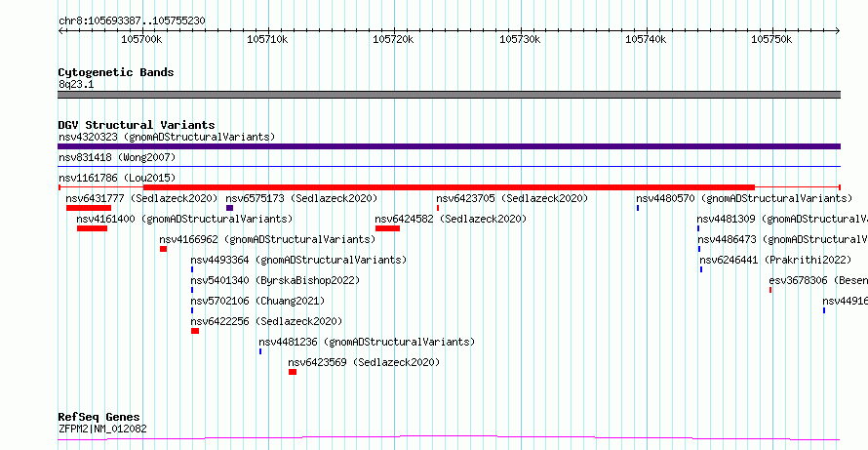Screen dimensions: 868x450
Task: Click the 105740k ruler label
Action: coord(646,39)
